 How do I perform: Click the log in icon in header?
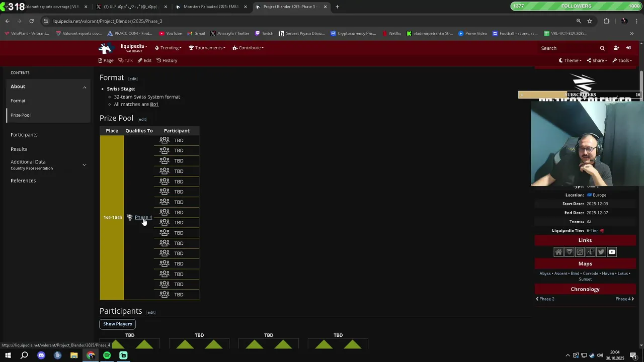click(628, 48)
